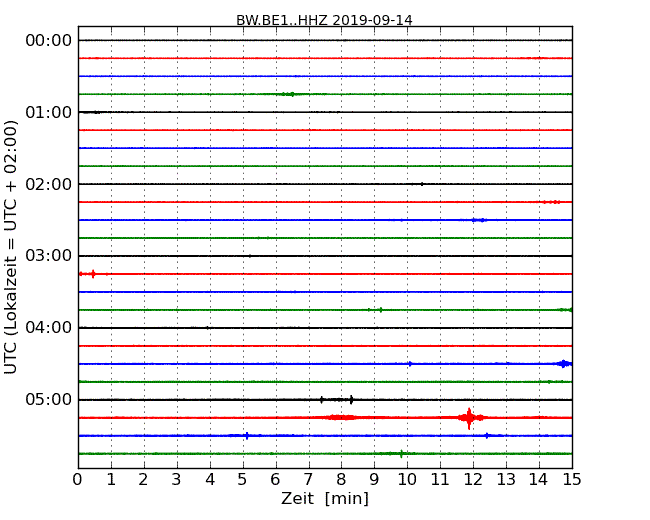This screenshot has width=650, height=520.
Task: Click the x-axis tick label "12"
Action: click(x=473, y=480)
